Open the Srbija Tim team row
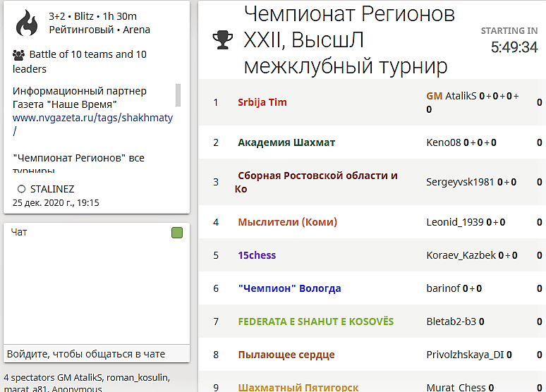 [x=262, y=102]
